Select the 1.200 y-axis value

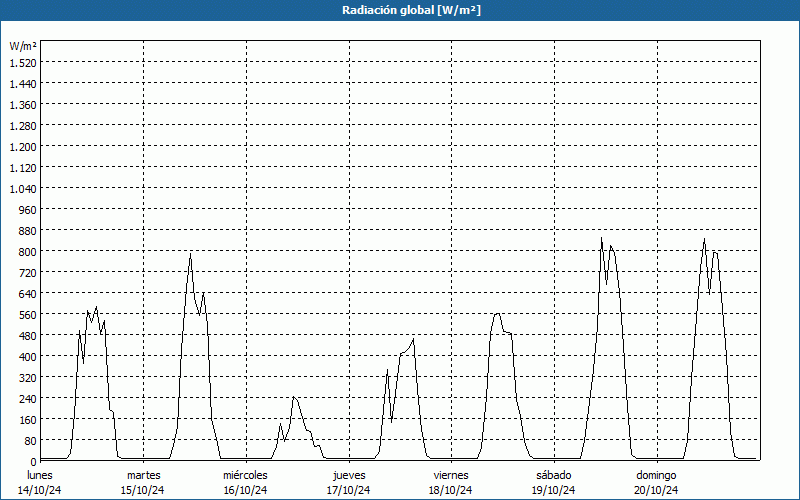pos(23,147)
